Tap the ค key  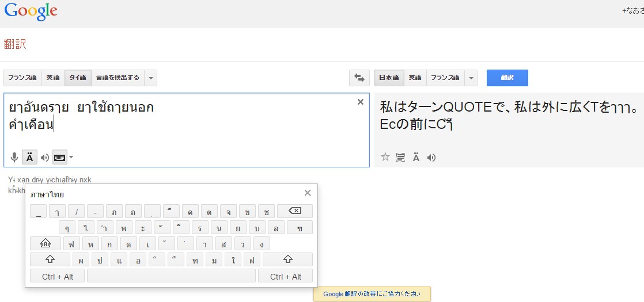[190, 211]
